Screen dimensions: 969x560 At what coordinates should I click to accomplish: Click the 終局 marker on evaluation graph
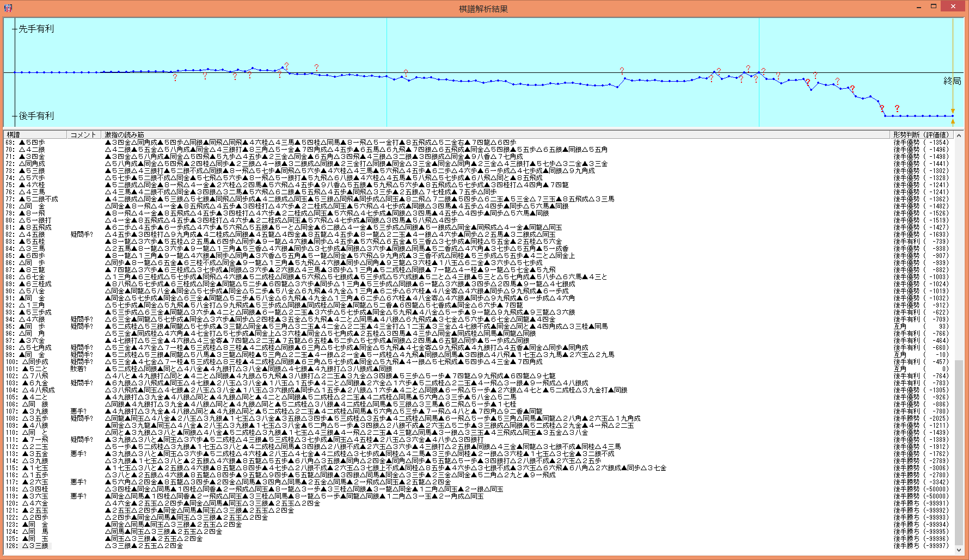tap(952, 81)
